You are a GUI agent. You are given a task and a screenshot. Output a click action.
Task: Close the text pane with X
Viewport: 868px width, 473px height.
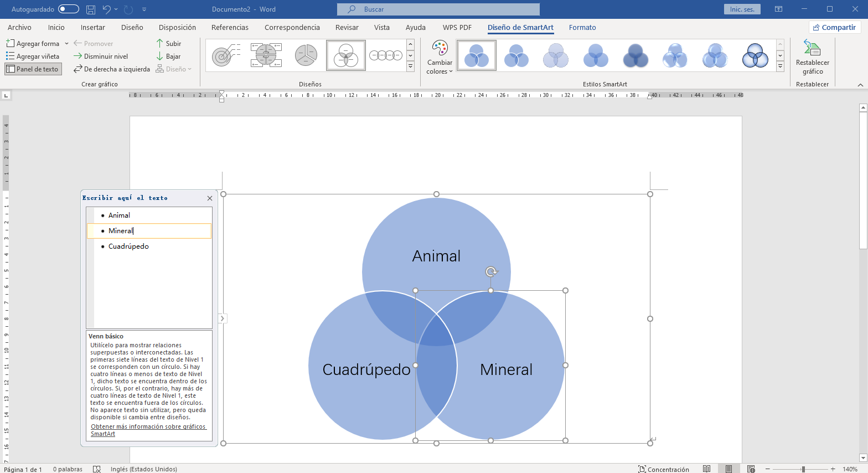click(x=210, y=198)
